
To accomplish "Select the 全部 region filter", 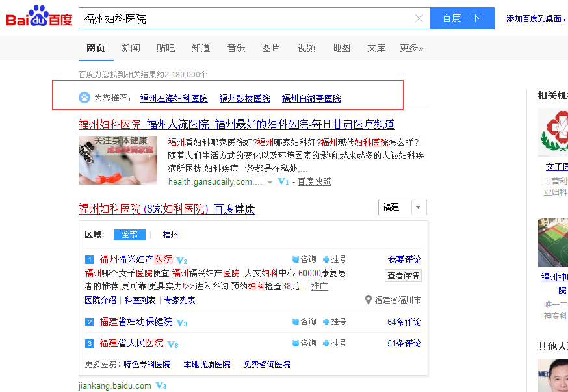I will tap(129, 235).
